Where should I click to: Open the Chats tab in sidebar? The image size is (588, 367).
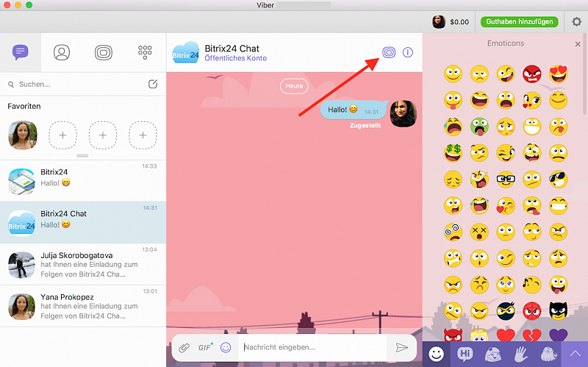21,52
